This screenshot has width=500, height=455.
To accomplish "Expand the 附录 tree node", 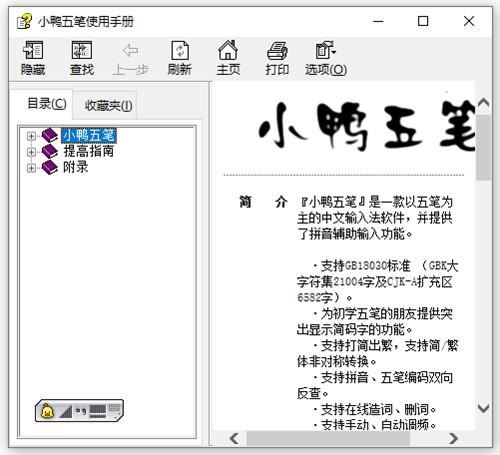I will pyautogui.click(x=31, y=168).
